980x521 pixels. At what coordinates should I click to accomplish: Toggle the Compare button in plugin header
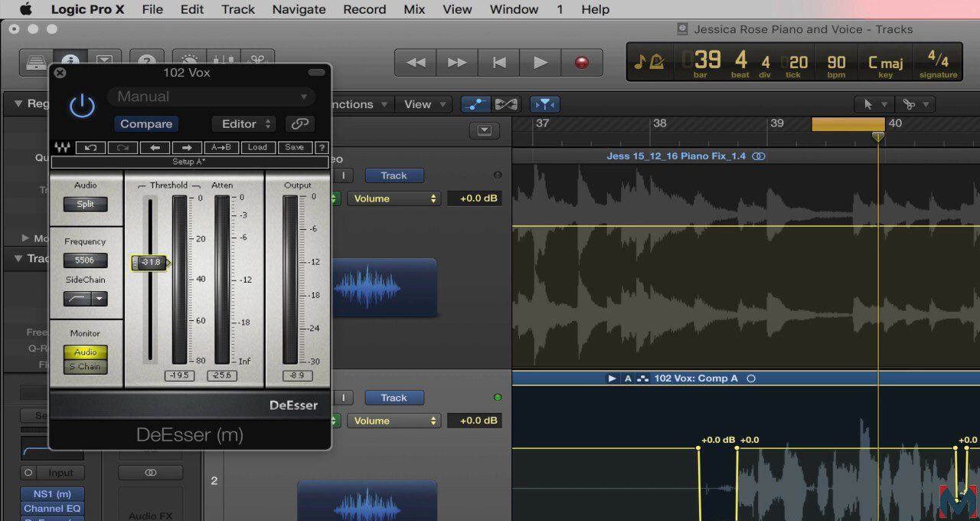[x=146, y=124]
